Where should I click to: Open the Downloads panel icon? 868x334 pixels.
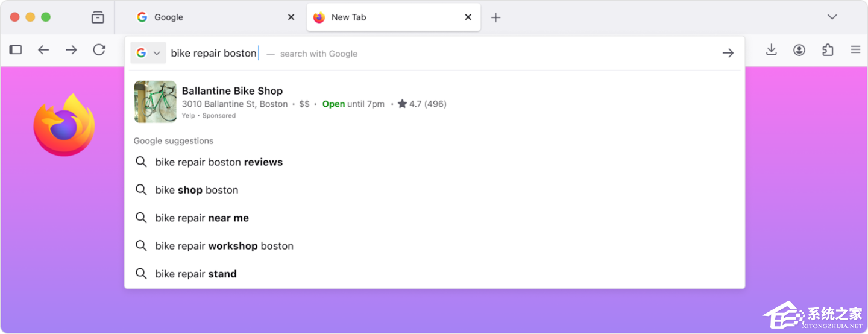(x=771, y=50)
